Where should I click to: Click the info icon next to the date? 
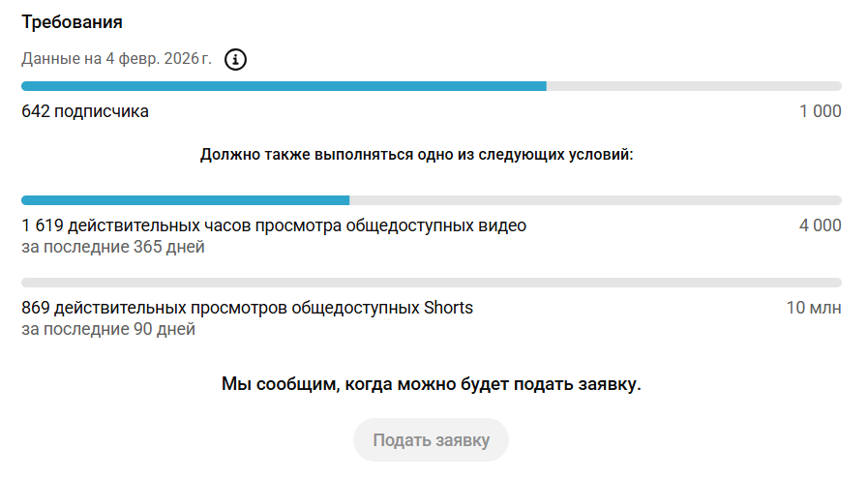[235, 60]
